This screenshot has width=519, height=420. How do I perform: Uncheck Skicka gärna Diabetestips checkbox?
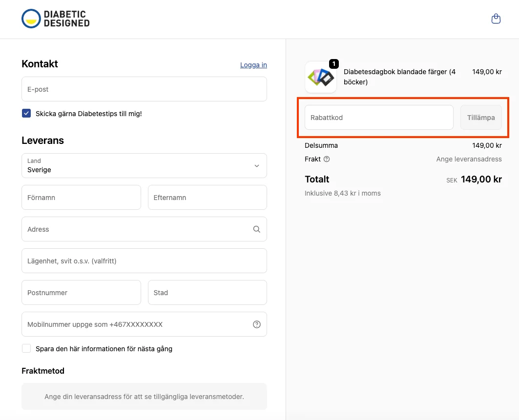[x=26, y=114]
